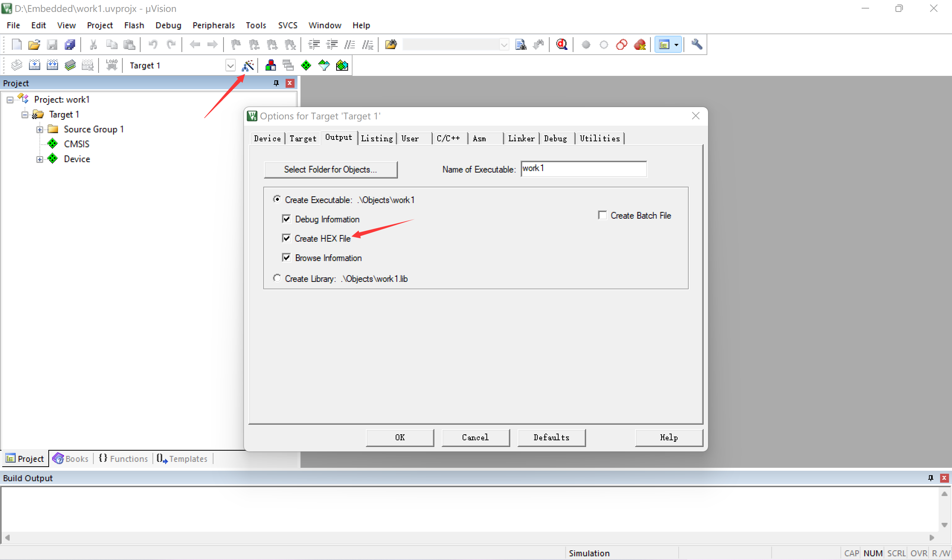The width and height of the screenshot is (952, 560).
Task: Select the CMSIS tree item
Action: point(76,144)
